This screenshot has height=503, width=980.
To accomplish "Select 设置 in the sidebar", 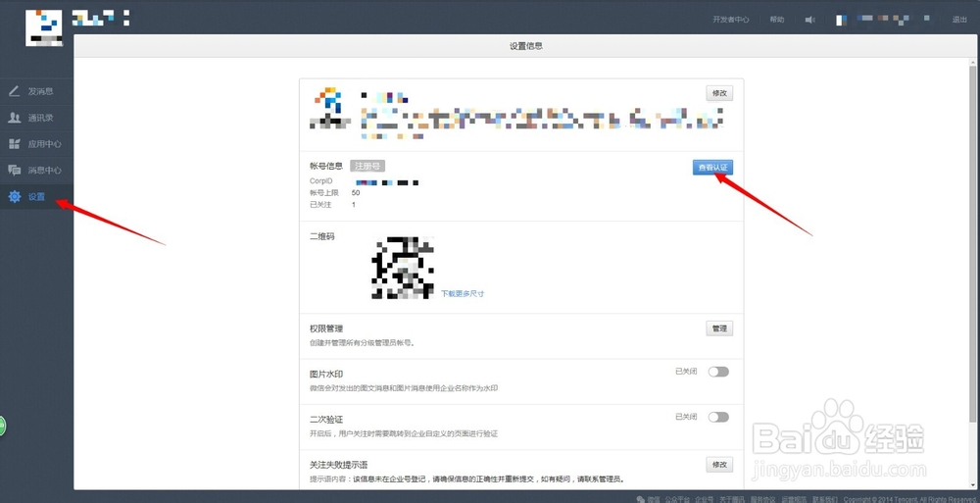I will [37, 196].
